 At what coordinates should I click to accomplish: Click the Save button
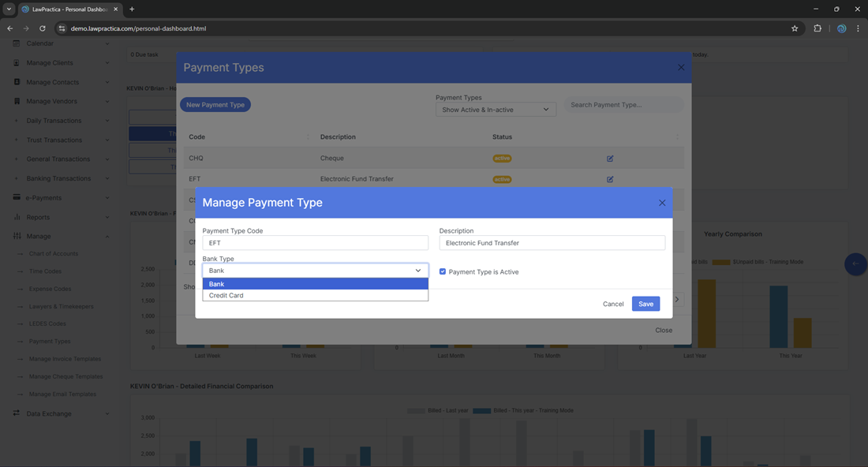(645, 304)
